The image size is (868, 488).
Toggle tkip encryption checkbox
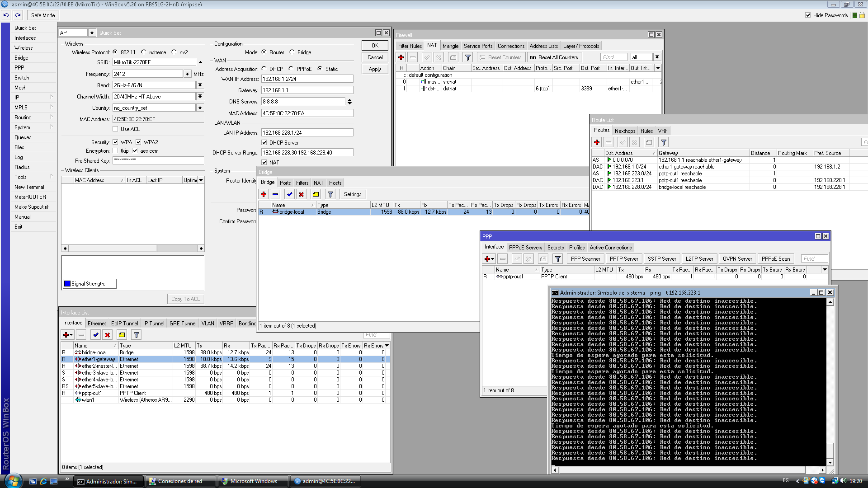tap(115, 151)
